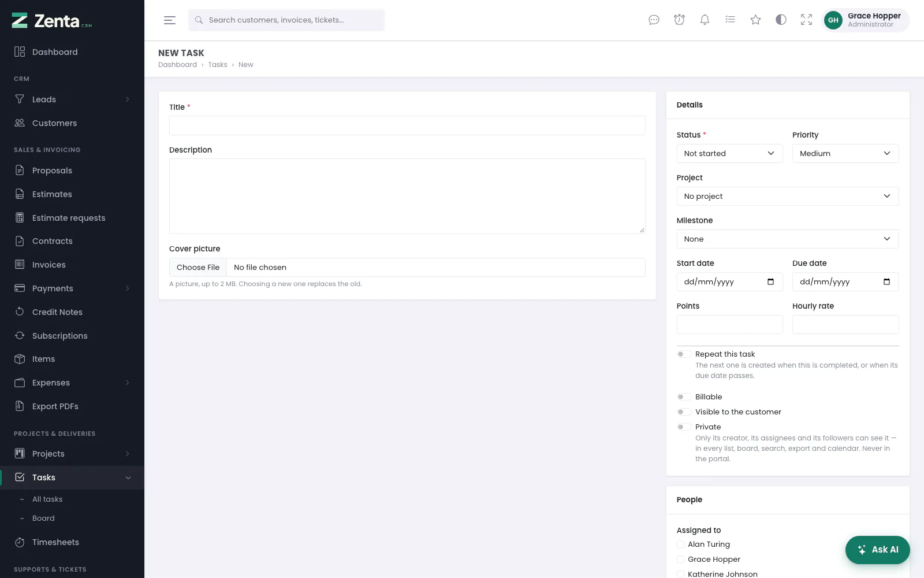Viewport: 924px width, 578px height.
Task: Click the Invoices icon in sidebar
Action: (x=20, y=265)
